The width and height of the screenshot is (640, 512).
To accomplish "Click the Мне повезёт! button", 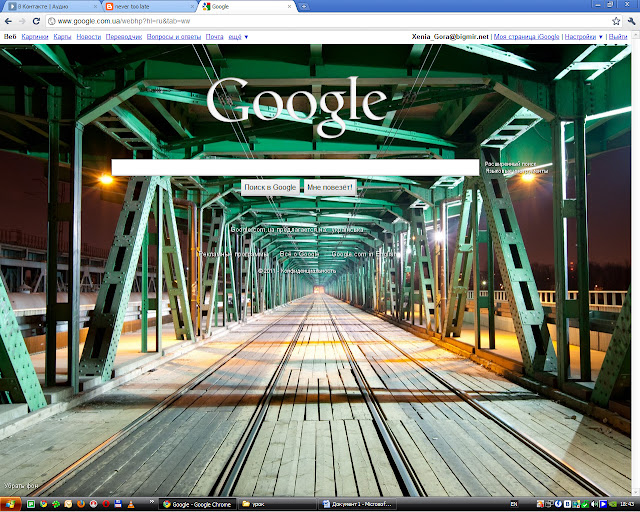I will click(330, 187).
